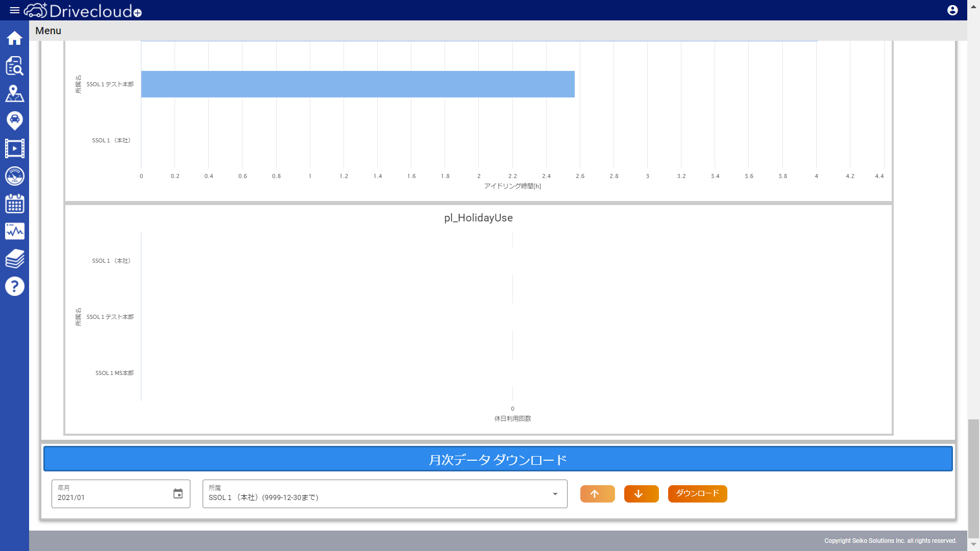Open the map location sidebar icon
Screen dimensions: 980x551
click(14, 93)
